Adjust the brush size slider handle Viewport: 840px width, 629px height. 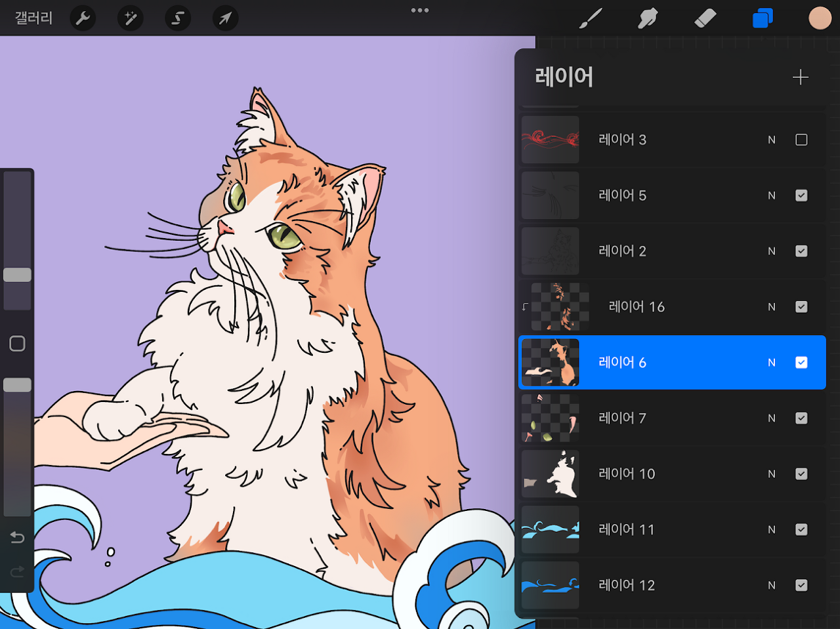tap(17, 275)
